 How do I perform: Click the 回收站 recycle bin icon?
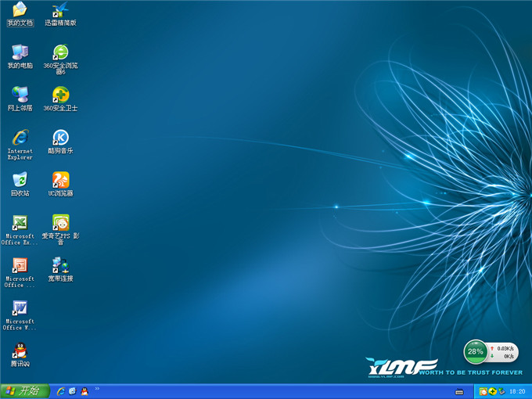pos(20,180)
